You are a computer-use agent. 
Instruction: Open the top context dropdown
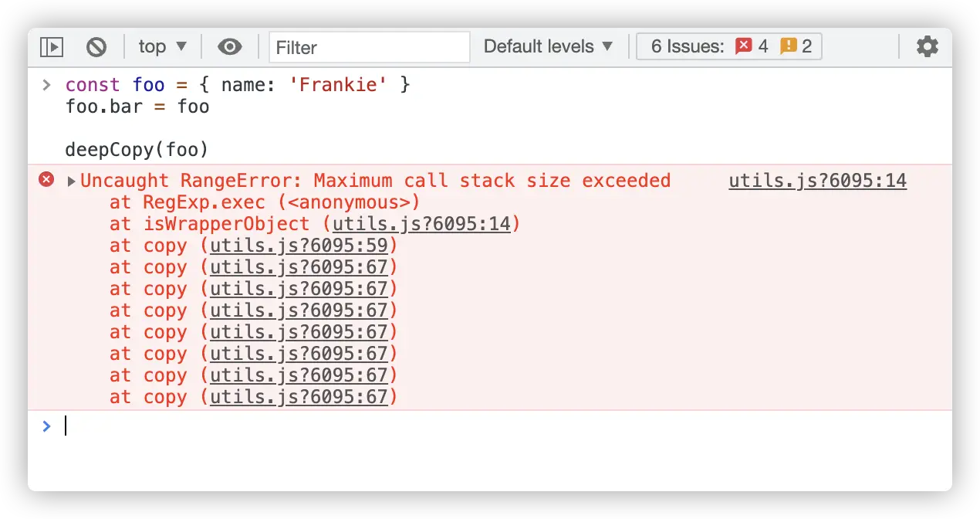coord(163,46)
